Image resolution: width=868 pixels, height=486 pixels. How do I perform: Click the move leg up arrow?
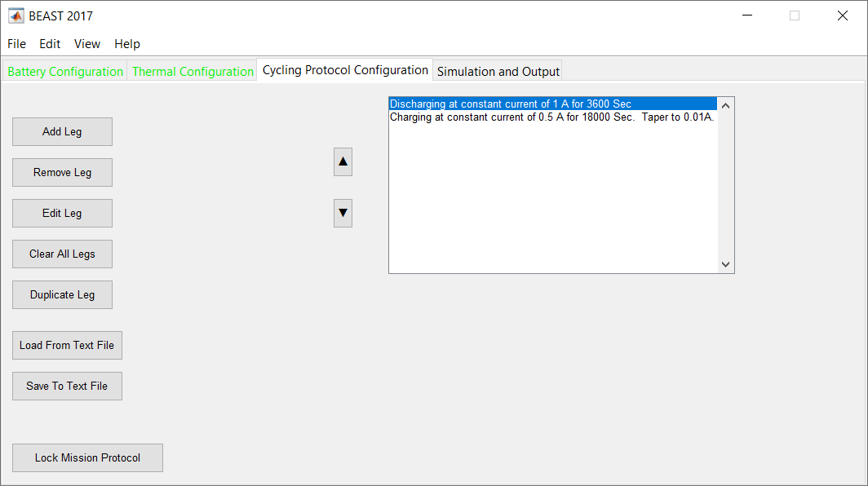pos(343,162)
